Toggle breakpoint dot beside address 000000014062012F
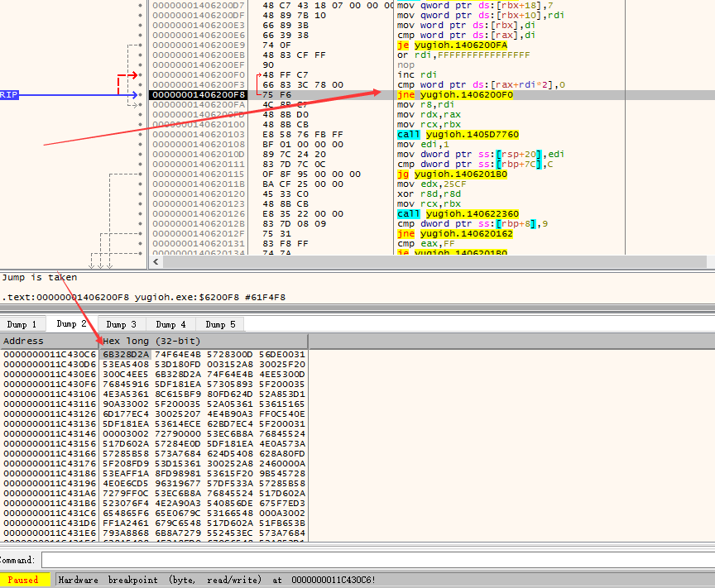Image resolution: width=715 pixels, height=588 pixels. point(140,234)
